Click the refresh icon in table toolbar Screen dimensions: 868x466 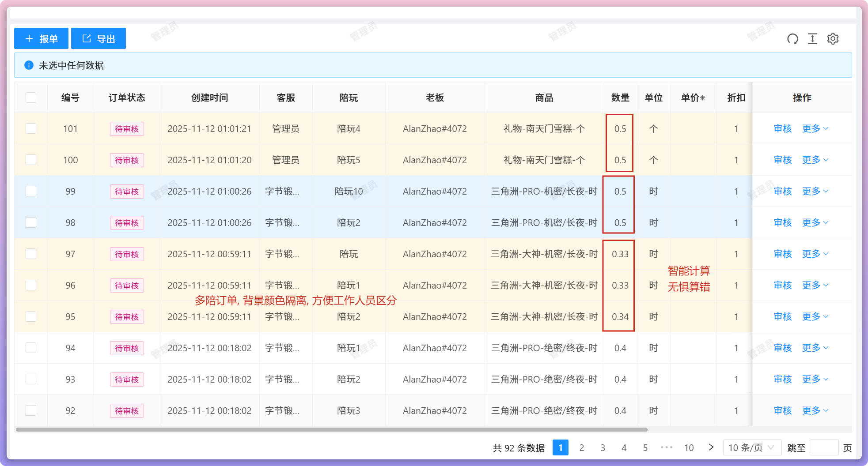coord(792,39)
